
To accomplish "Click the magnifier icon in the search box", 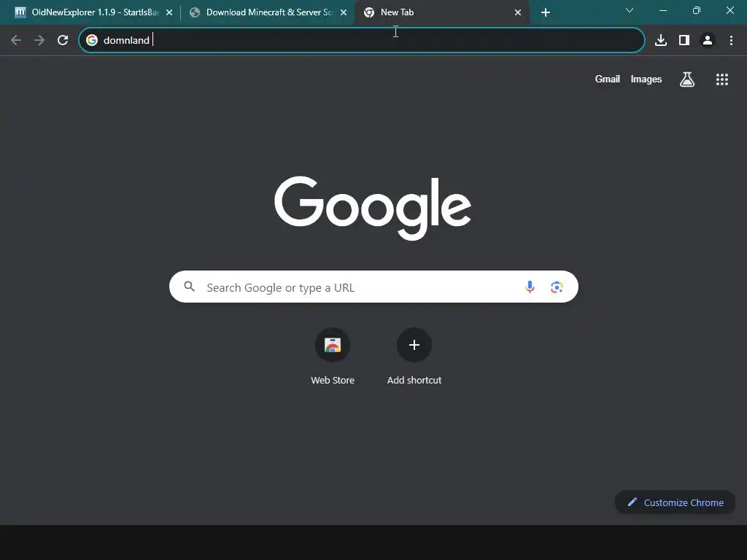I will click(x=190, y=287).
